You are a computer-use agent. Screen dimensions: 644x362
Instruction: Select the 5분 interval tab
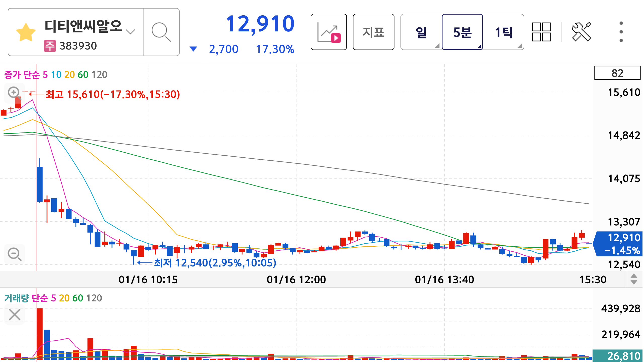[462, 32]
